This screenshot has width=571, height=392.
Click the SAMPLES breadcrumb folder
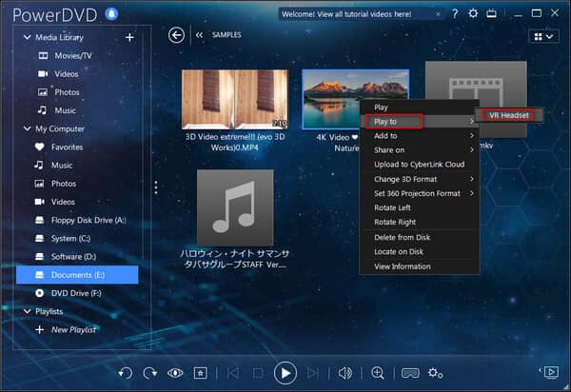pos(226,35)
